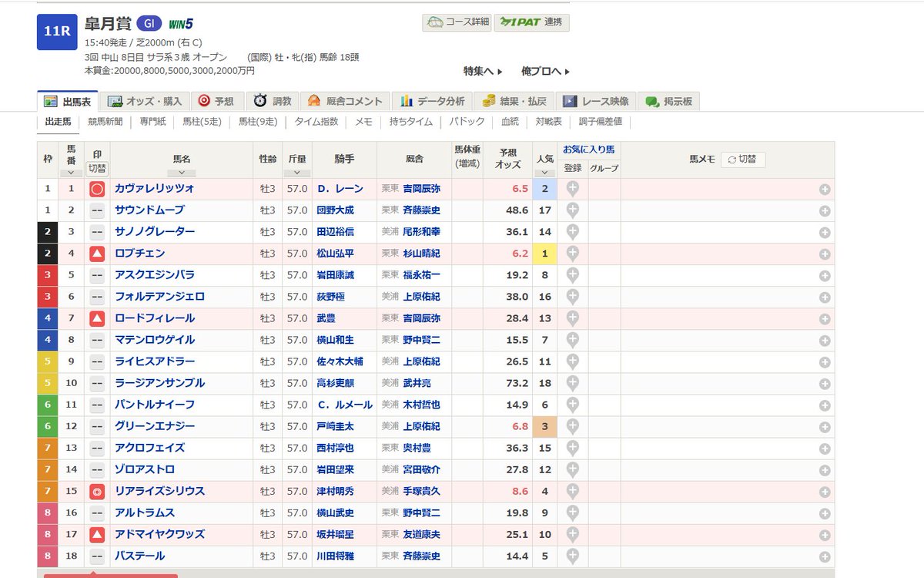Open mark selector for リアライズシリウス
The height and width of the screenshot is (578, 924).
[x=97, y=491]
